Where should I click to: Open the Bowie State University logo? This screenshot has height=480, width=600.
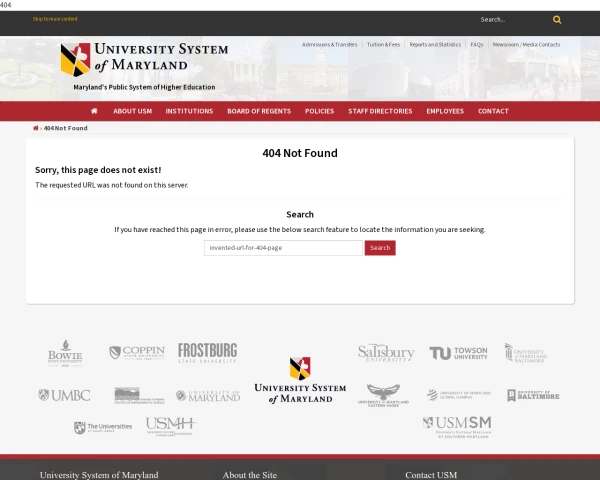[65, 353]
